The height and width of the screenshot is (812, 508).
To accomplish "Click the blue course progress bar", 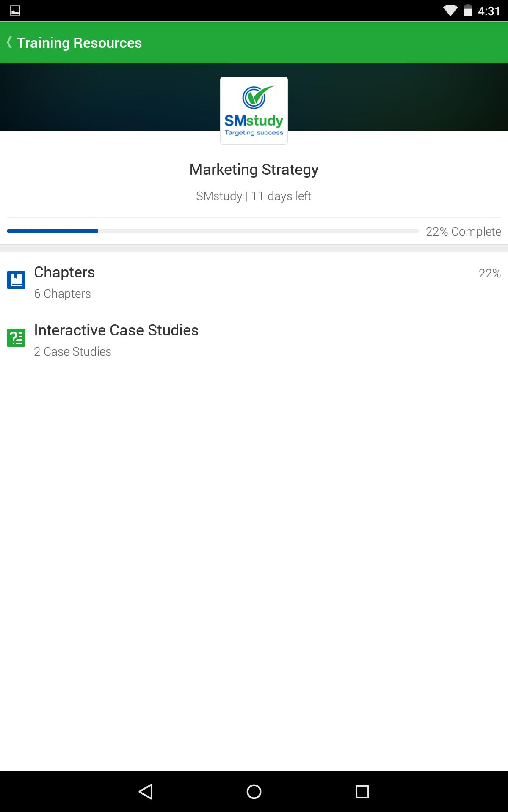I will coord(213,231).
